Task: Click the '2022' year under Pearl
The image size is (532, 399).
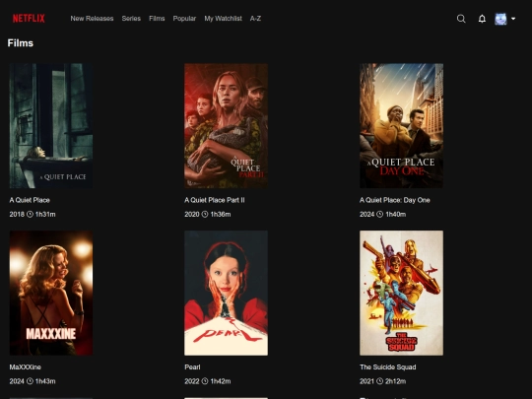Action: click(192, 381)
